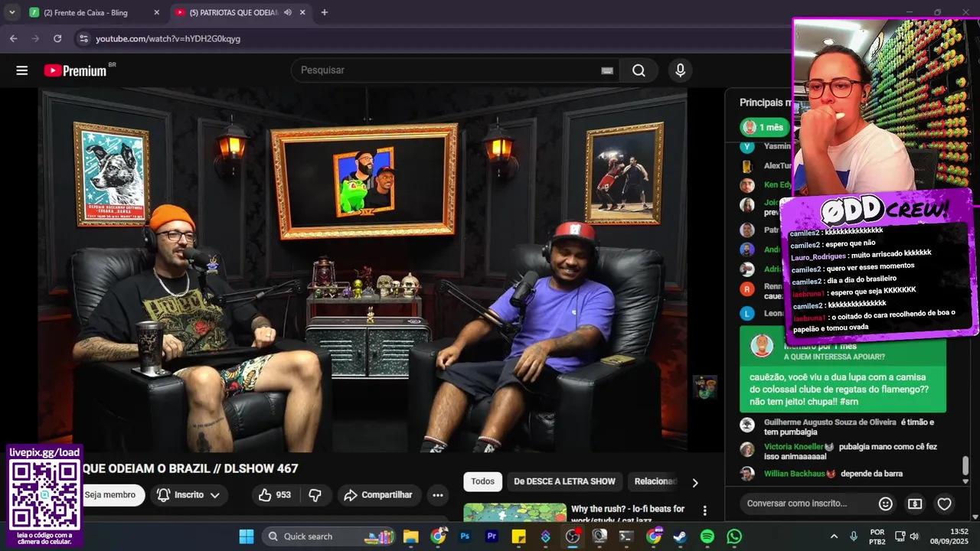
Task: Open Sticky Notes from the taskbar
Action: 518,536
